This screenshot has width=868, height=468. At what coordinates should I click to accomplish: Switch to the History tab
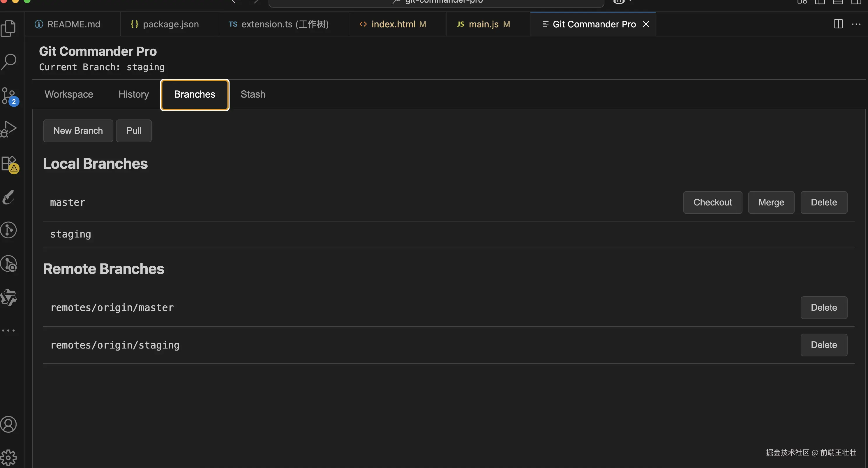133,94
